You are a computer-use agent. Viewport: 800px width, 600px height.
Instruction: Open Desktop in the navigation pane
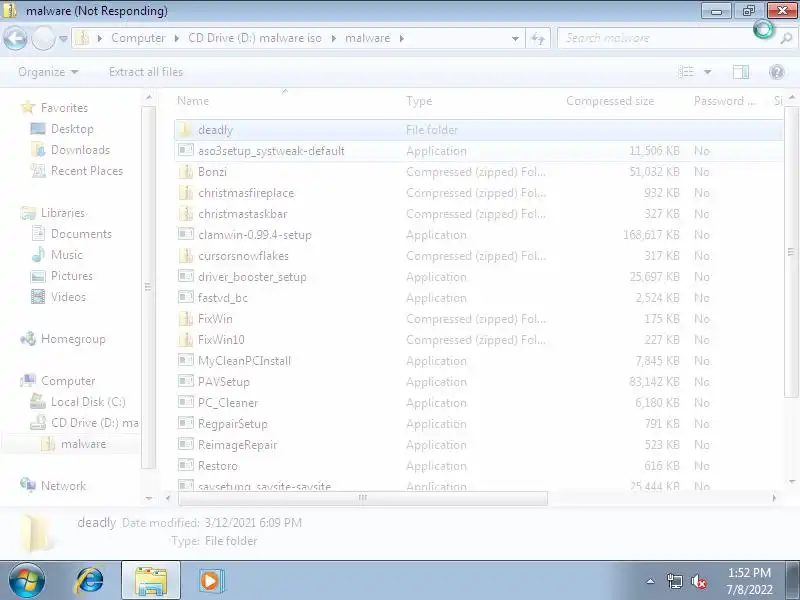pos(72,129)
